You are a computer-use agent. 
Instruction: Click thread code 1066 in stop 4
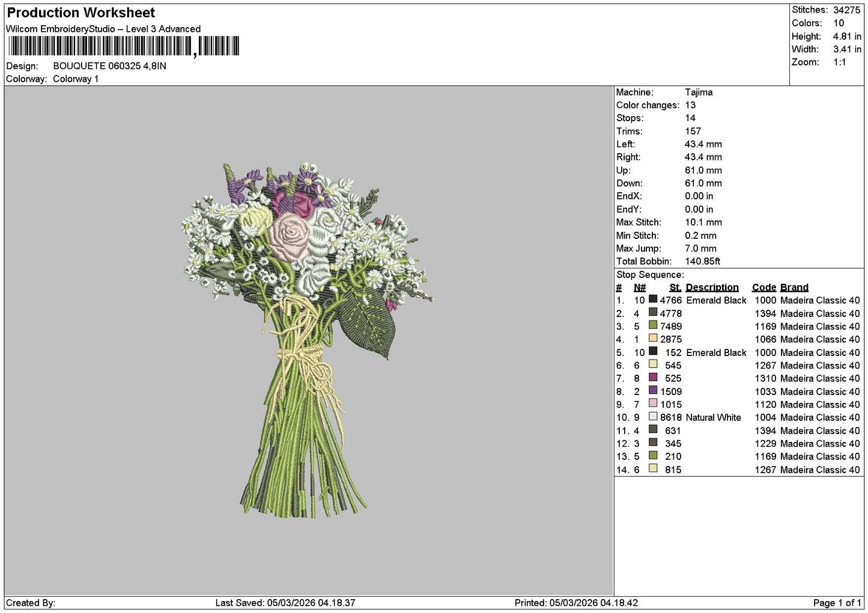pos(765,339)
